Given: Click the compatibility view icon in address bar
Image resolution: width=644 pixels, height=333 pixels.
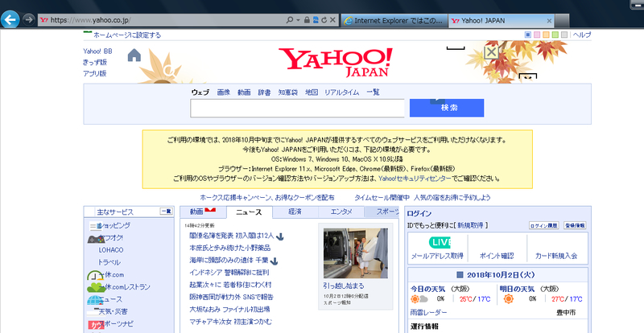Looking at the screenshot, I should [316, 20].
